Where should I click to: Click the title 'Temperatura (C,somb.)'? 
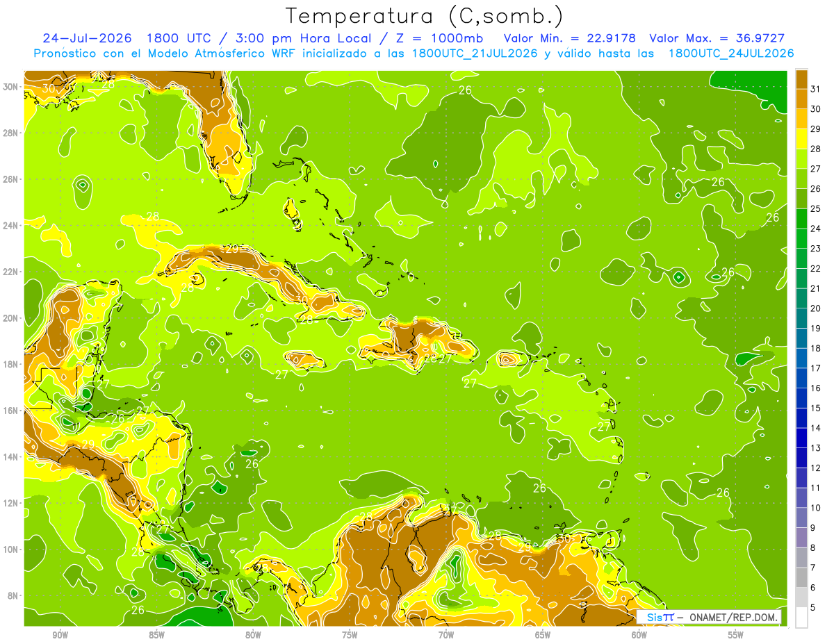click(x=424, y=16)
